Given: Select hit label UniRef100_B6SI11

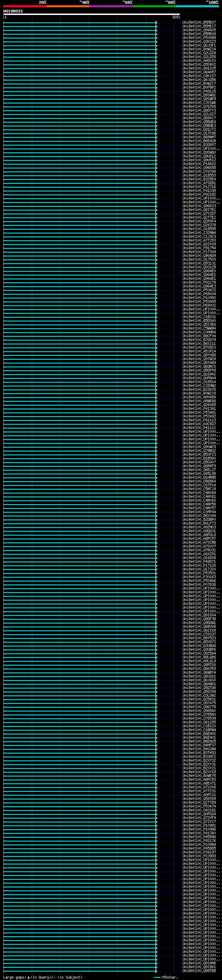Looking at the screenshot, I should 199,343.
